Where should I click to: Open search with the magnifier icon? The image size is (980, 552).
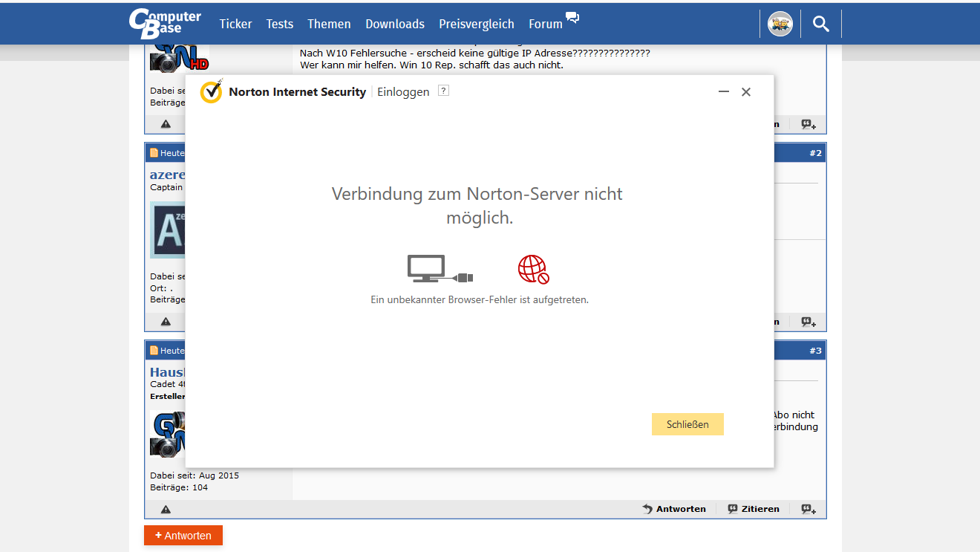[x=820, y=24]
